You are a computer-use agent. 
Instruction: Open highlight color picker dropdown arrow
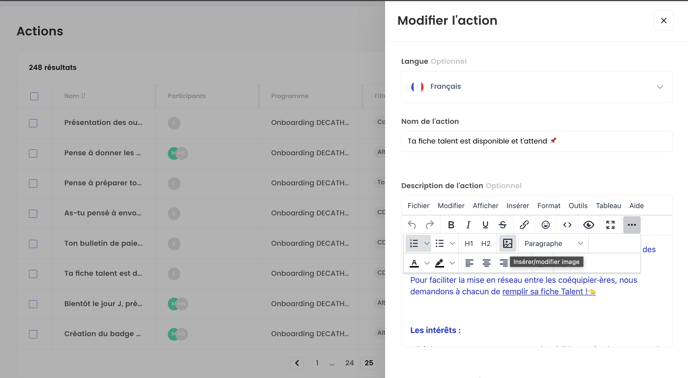(x=452, y=263)
